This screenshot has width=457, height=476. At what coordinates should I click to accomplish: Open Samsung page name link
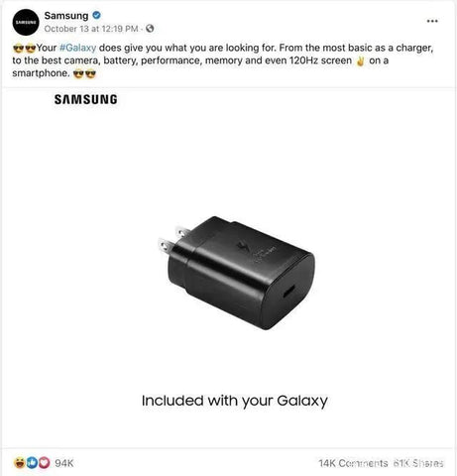[x=66, y=16]
